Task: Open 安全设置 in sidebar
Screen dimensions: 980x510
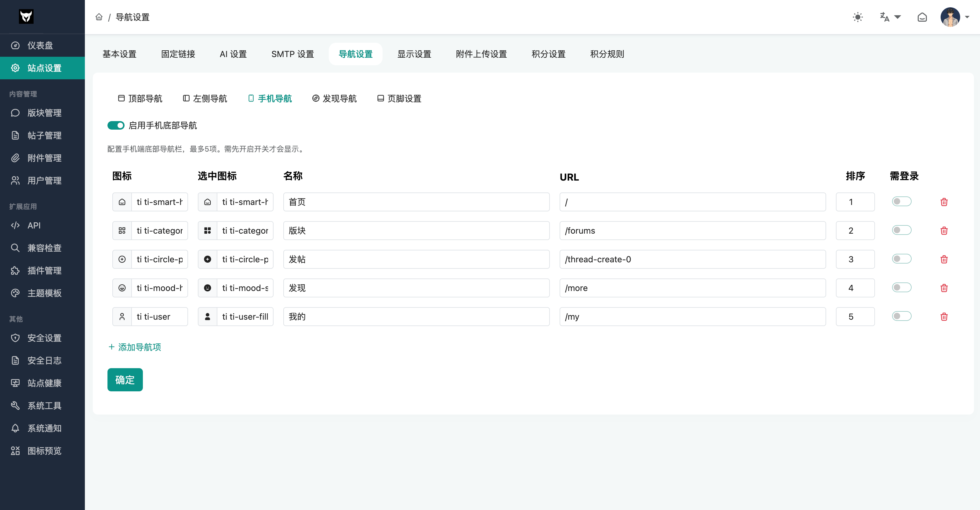Action: pyautogui.click(x=42, y=338)
